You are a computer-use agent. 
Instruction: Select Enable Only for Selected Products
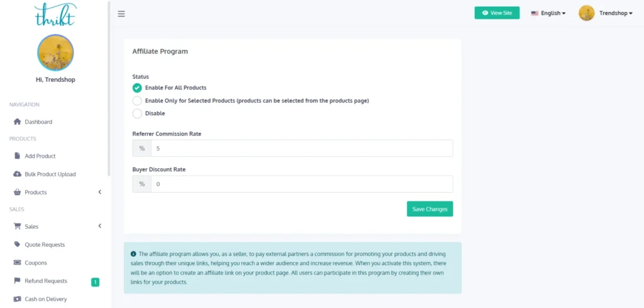pos(137,101)
